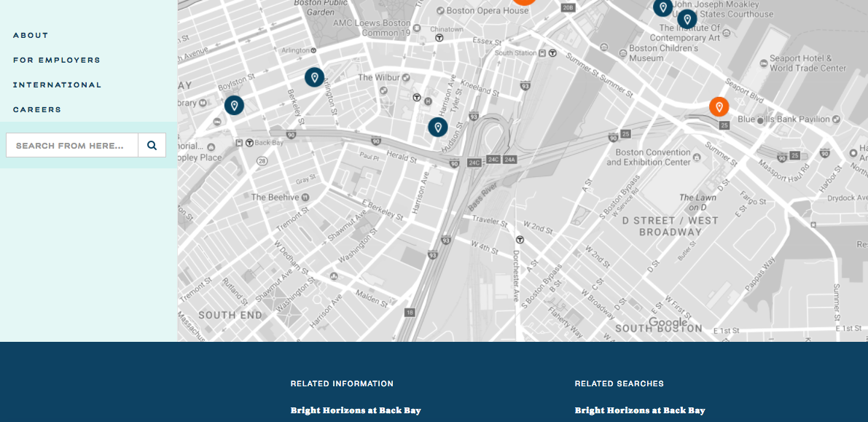Click the Boston Opera House marker icon
This screenshot has height=422, width=868.
point(441,10)
